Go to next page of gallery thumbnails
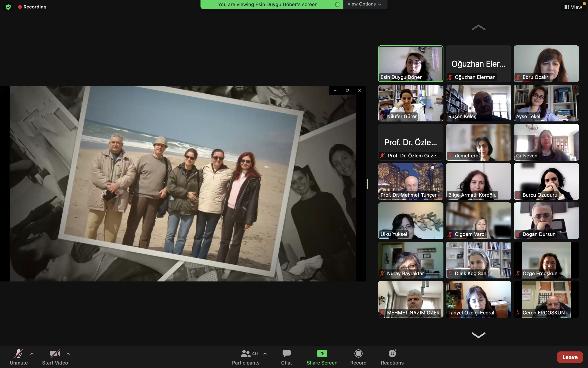588x368 pixels. pos(478,335)
